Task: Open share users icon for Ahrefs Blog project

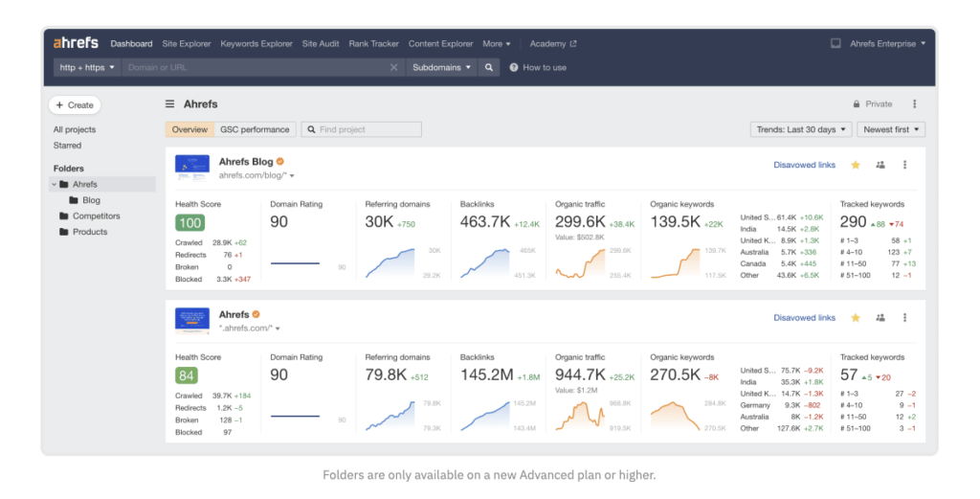Action: point(880,165)
